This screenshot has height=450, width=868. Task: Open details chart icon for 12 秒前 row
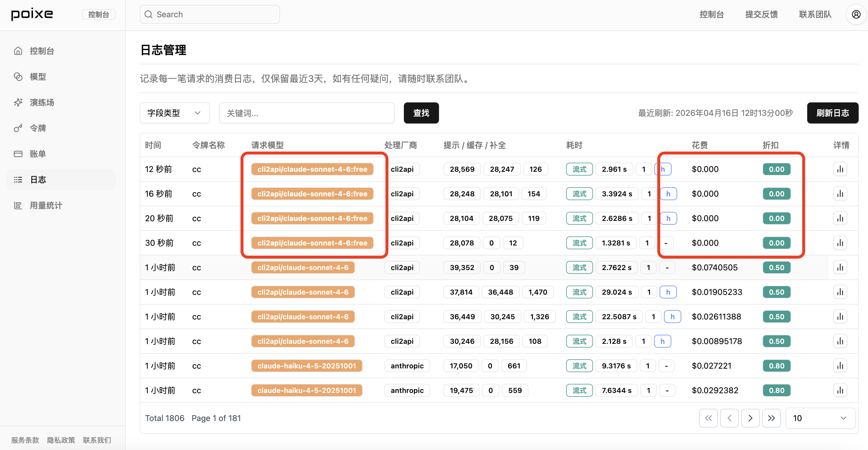840,169
